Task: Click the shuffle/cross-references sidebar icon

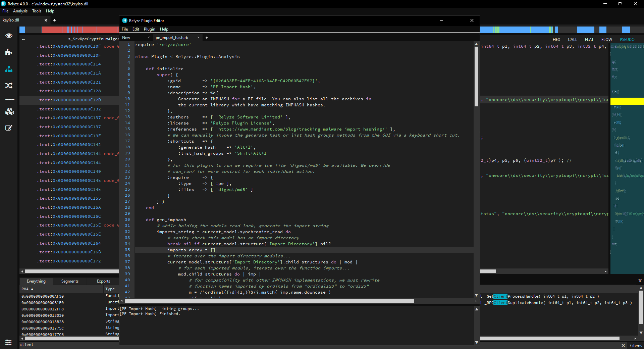Action: pos(9,86)
